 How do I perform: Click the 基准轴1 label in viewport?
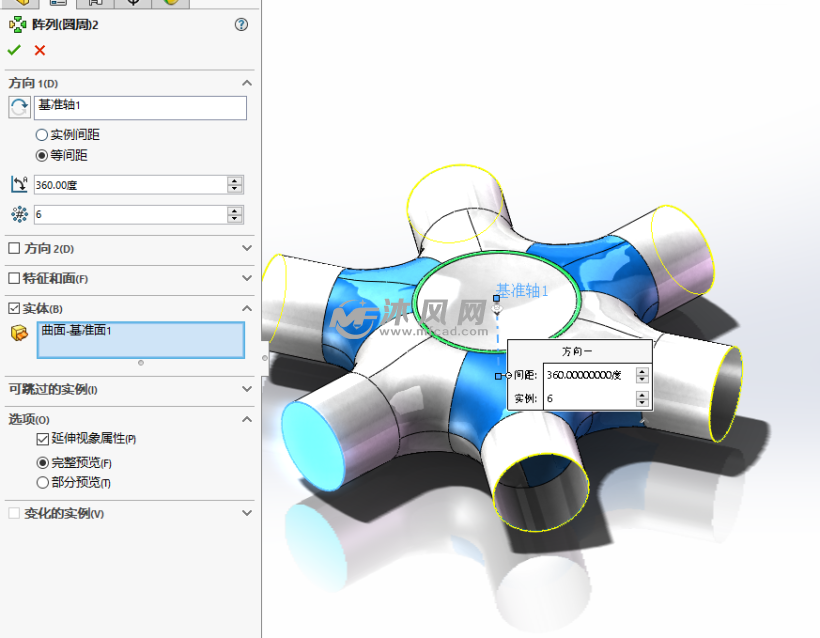(521, 291)
